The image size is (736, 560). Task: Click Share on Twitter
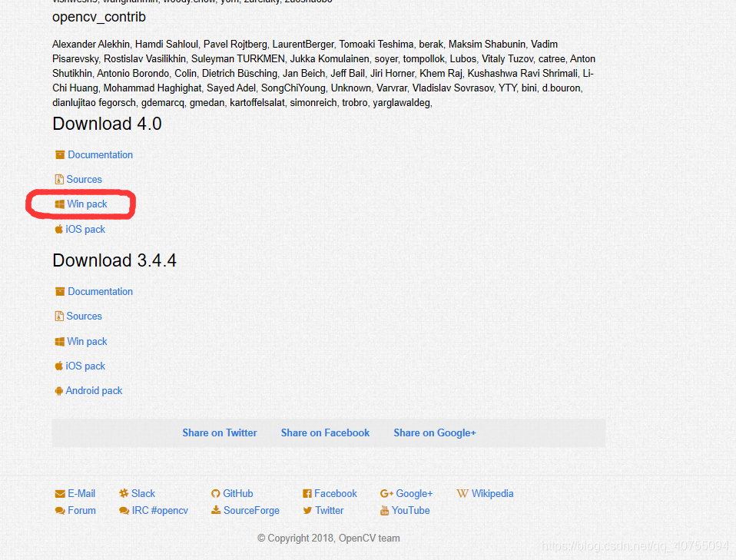[220, 432]
